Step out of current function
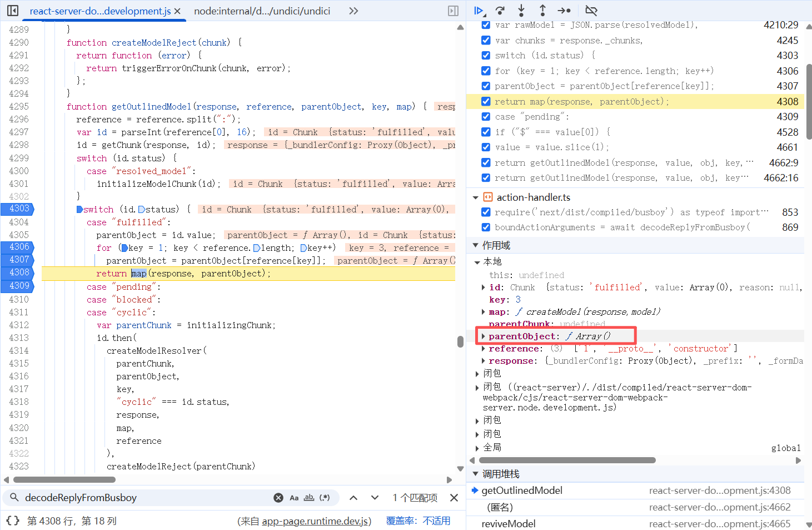The image size is (812, 530). pos(542,11)
